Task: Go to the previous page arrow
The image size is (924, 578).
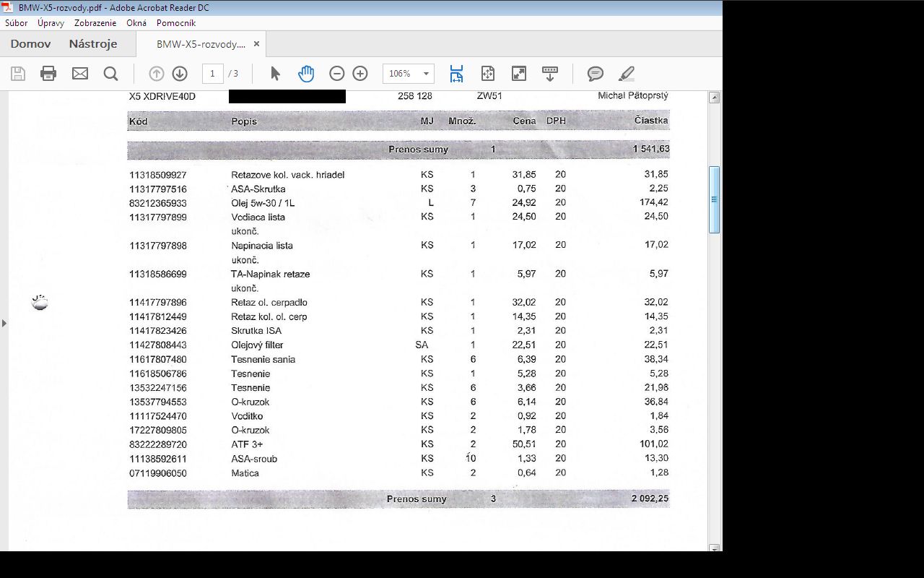Action: (157, 74)
